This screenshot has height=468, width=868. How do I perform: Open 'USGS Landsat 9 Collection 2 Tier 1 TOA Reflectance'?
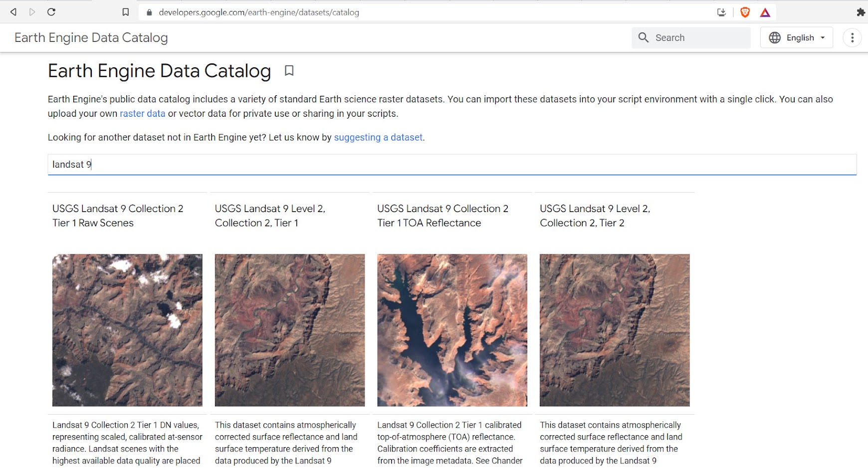tap(442, 216)
